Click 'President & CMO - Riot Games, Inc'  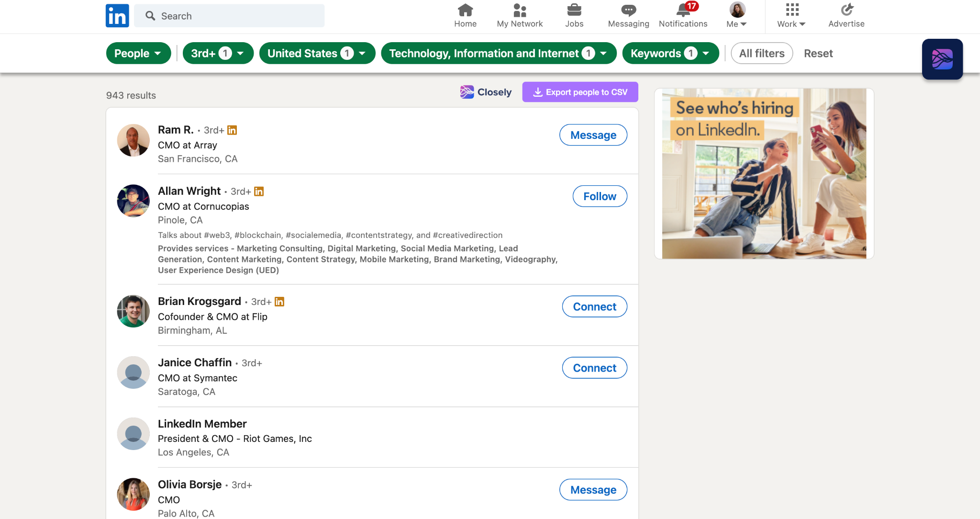[235, 439]
